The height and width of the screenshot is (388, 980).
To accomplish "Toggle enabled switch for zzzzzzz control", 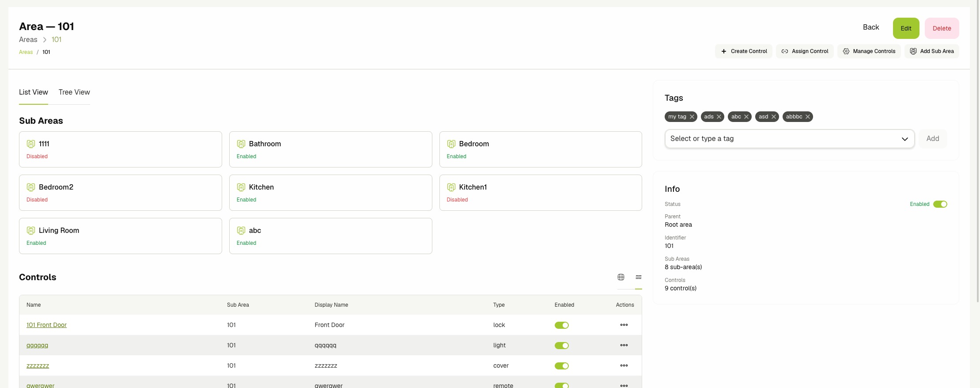I will click(562, 366).
